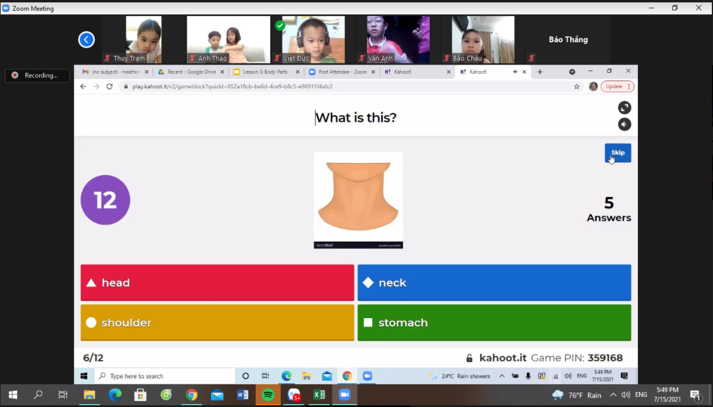Expand the system tray hidden icons
Image resolution: width=713 pixels, height=407 pixels.
pyautogui.click(x=613, y=395)
